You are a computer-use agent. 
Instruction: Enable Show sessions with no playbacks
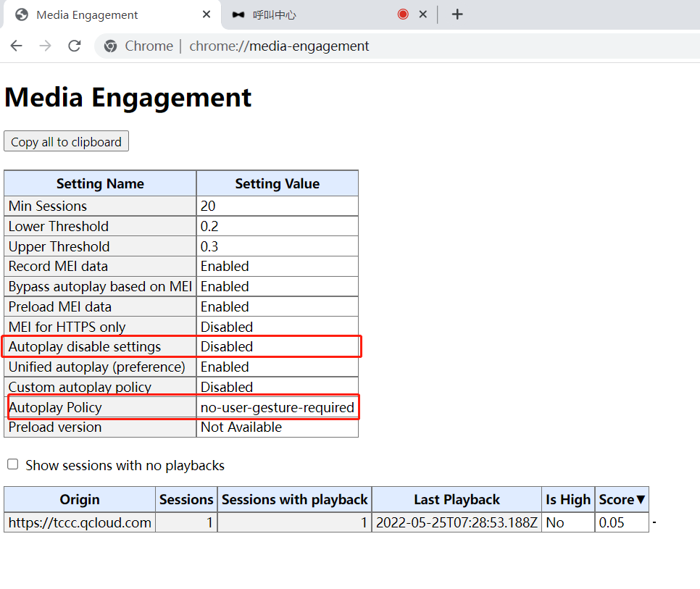[12, 464]
